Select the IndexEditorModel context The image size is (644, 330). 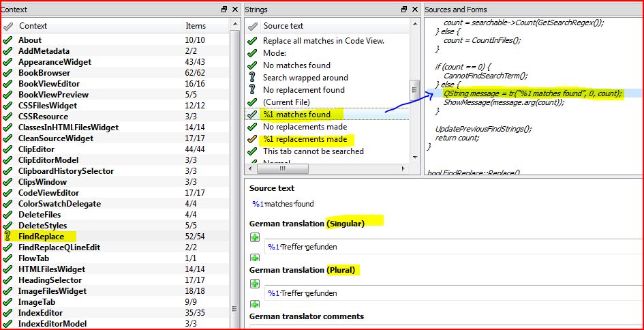(52, 324)
